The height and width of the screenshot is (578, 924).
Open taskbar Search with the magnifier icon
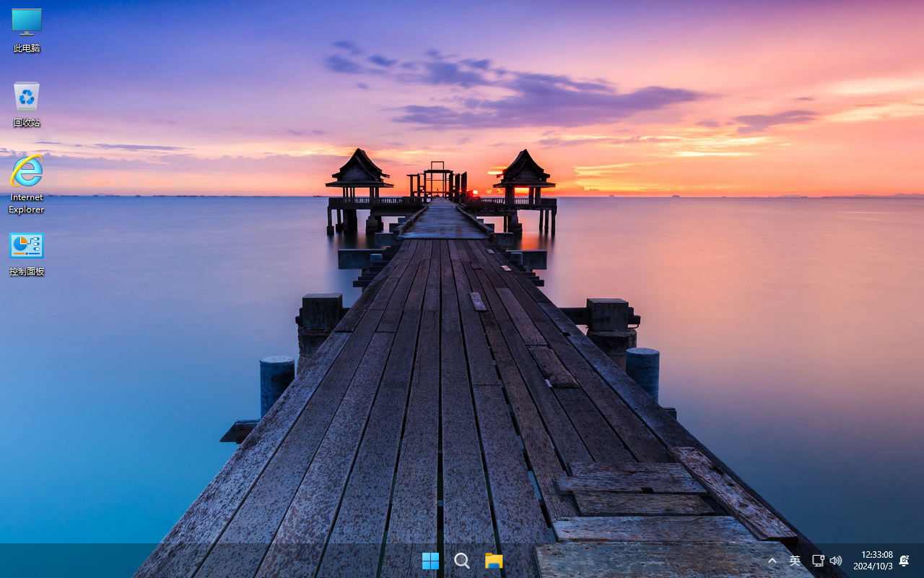(x=462, y=561)
